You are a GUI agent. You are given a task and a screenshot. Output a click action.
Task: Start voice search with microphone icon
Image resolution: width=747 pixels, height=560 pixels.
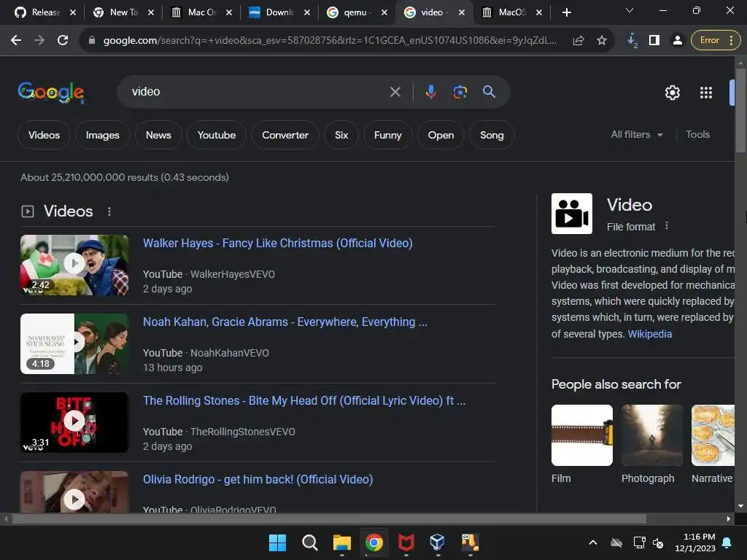click(430, 91)
